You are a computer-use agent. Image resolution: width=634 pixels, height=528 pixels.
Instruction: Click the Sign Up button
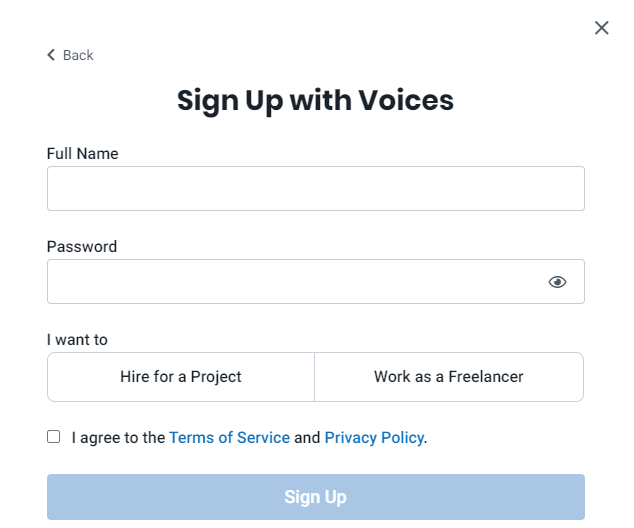[x=316, y=497]
